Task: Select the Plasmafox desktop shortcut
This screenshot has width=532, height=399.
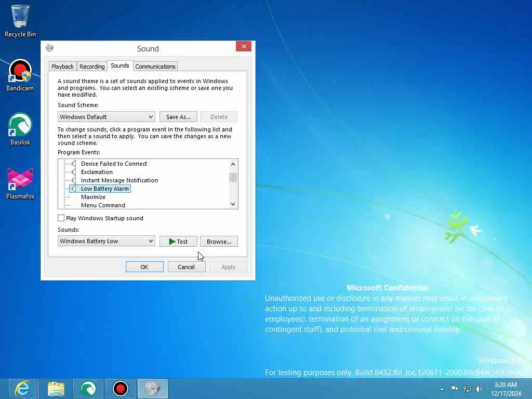Action: [x=20, y=183]
